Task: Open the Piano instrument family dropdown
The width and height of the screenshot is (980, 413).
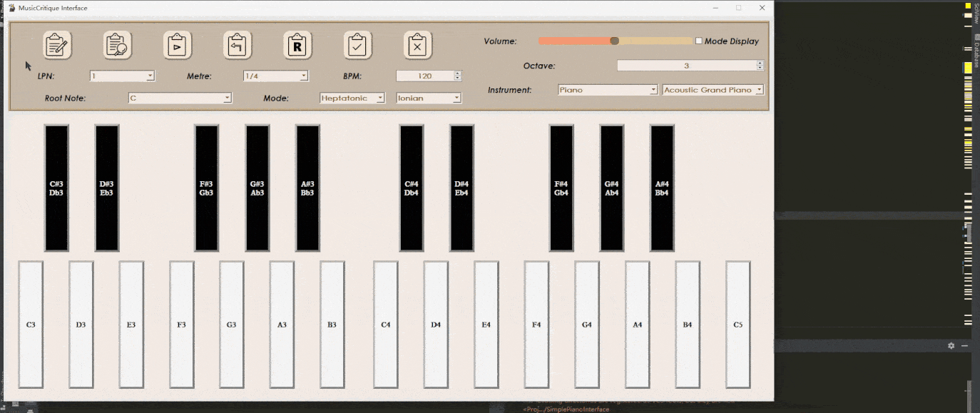Action: click(608, 90)
